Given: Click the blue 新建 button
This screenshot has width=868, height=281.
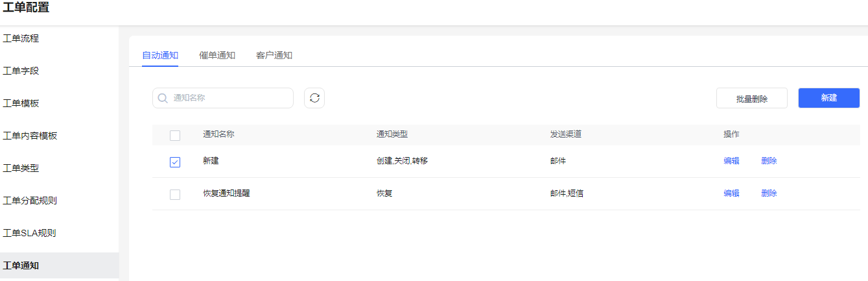Looking at the screenshot, I should click(x=829, y=98).
